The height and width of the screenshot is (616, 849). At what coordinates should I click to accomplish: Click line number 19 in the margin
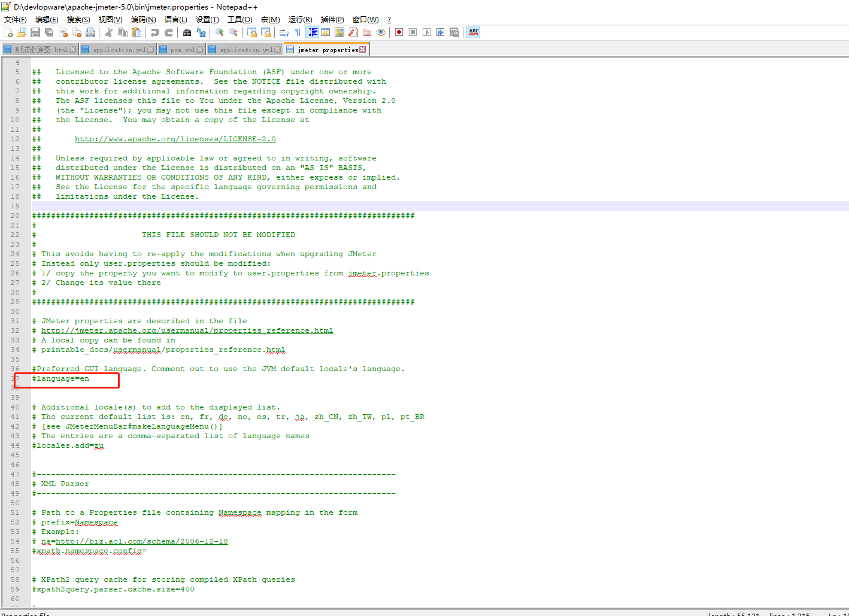point(15,206)
